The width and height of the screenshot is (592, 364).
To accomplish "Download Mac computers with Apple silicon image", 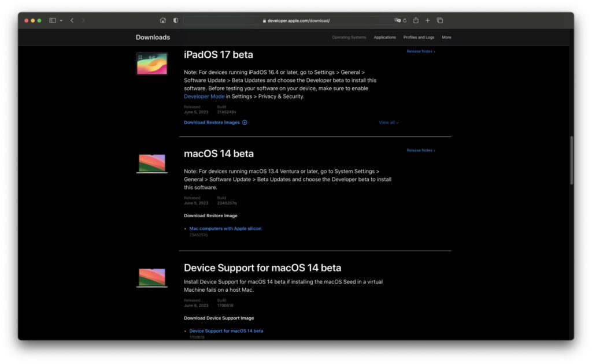I will [225, 228].
